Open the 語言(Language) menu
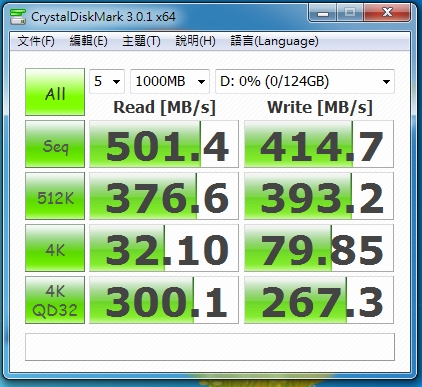Screen dimensions: 422x387 point(274,41)
